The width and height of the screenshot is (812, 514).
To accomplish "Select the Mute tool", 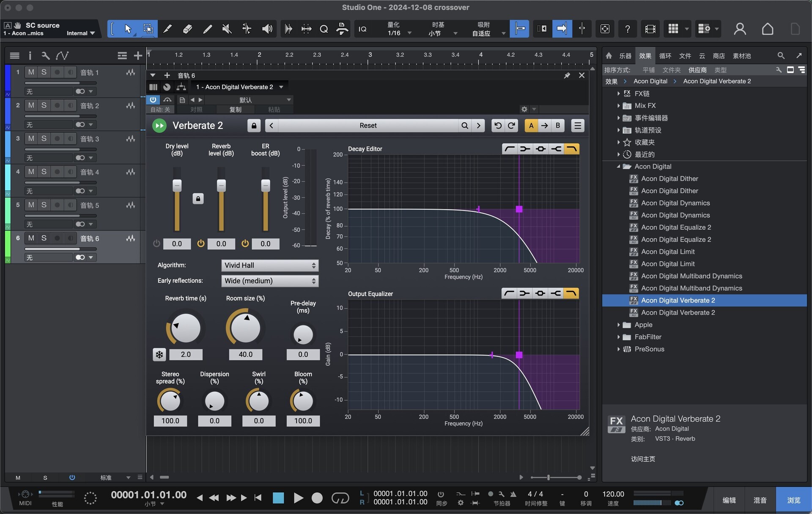I will tap(227, 29).
